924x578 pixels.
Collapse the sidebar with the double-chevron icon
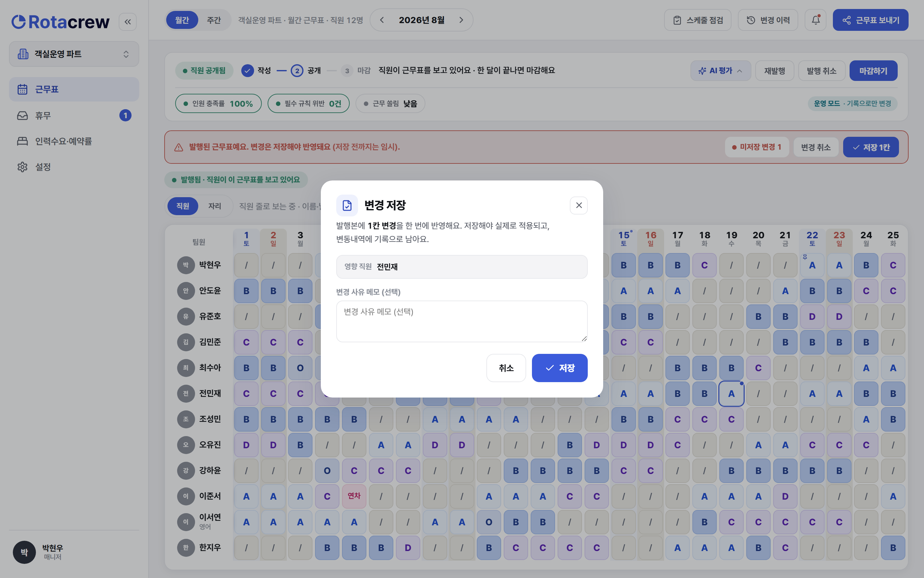click(127, 22)
